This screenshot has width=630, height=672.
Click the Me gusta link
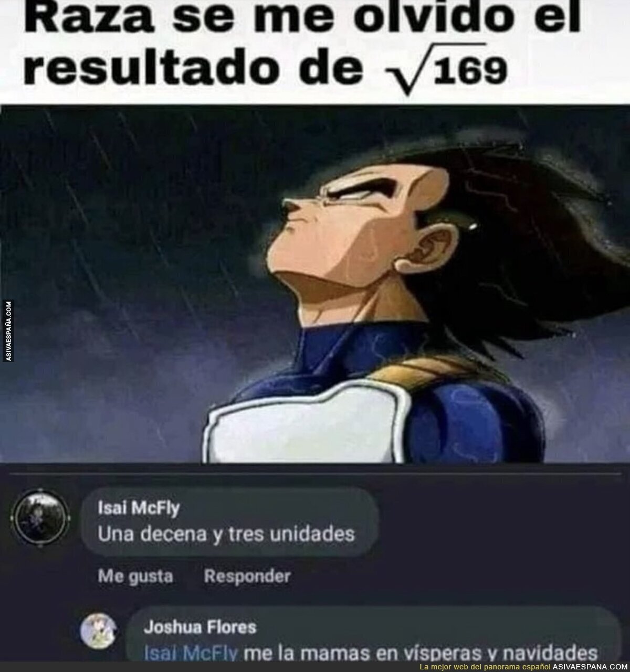pyautogui.click(x=135, y=577)
